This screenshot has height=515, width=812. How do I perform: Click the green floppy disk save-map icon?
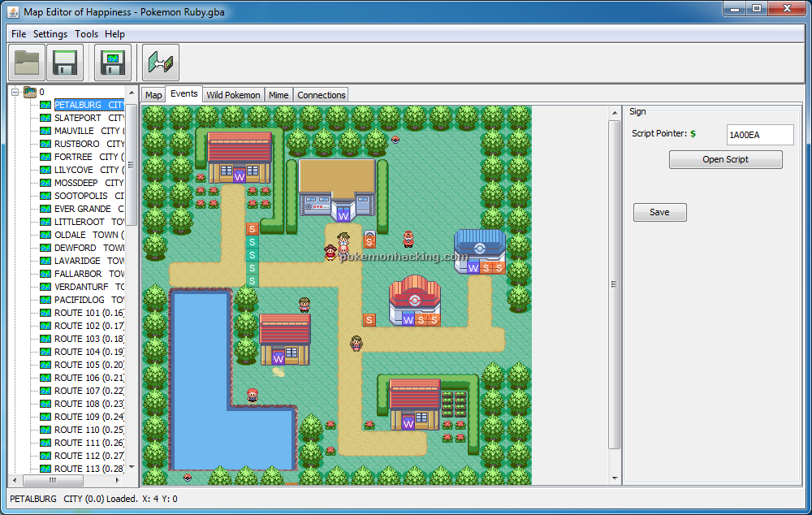point(113,63)
